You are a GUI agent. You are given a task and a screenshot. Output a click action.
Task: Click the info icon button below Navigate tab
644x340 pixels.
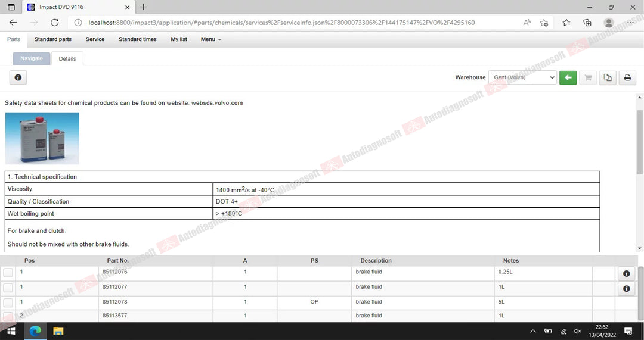click(18, 77)
